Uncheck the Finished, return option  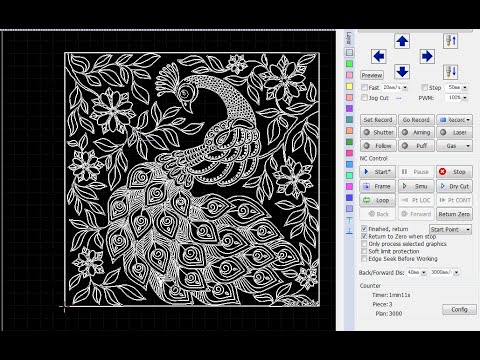coord(364,229)
